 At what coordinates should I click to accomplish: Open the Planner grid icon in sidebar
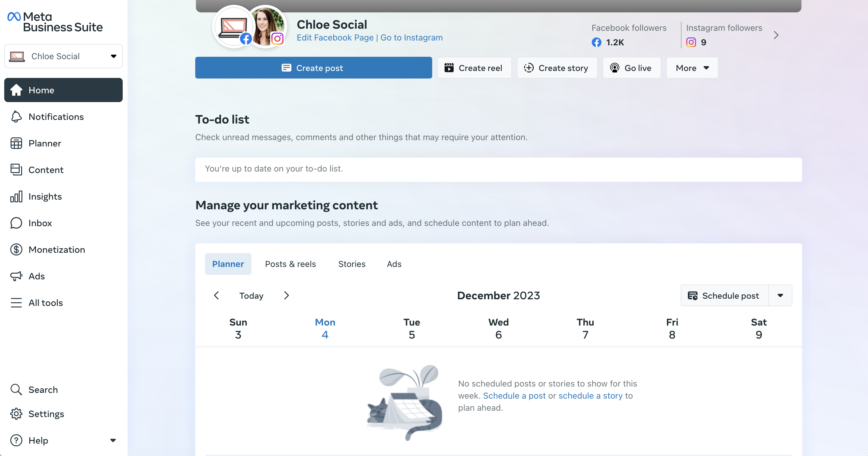click(16, 143)
